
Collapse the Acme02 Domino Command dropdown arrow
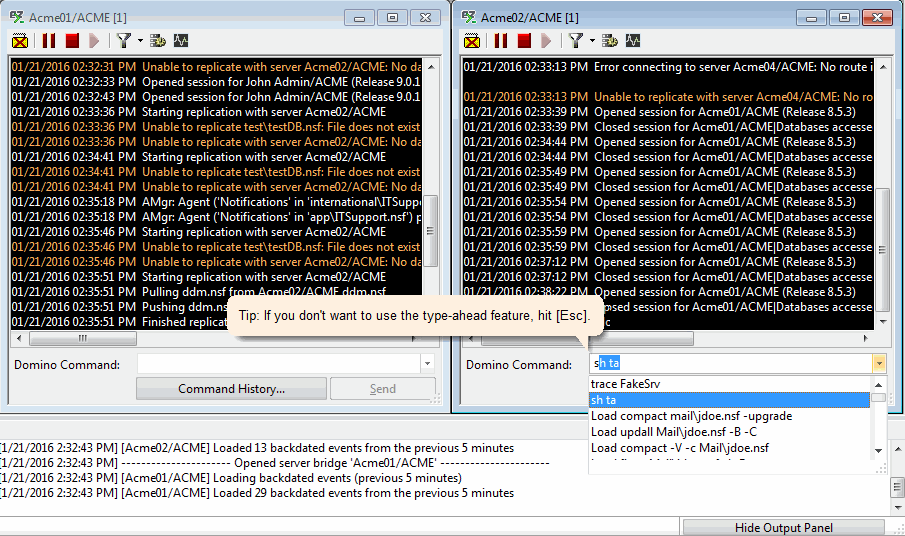coord(878,364)
